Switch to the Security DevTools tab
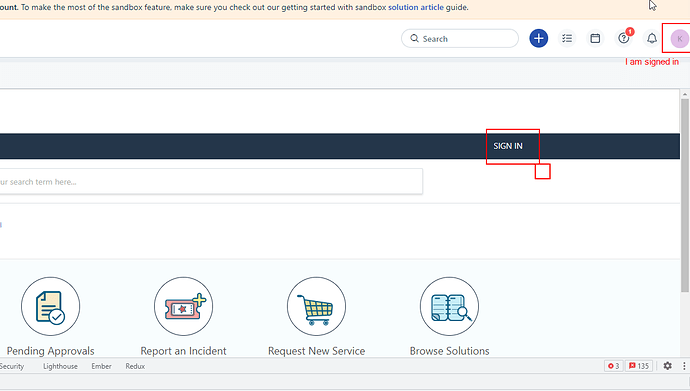Image resolution: width=690 pixels, height=391 pixels. tap(12, 366)
